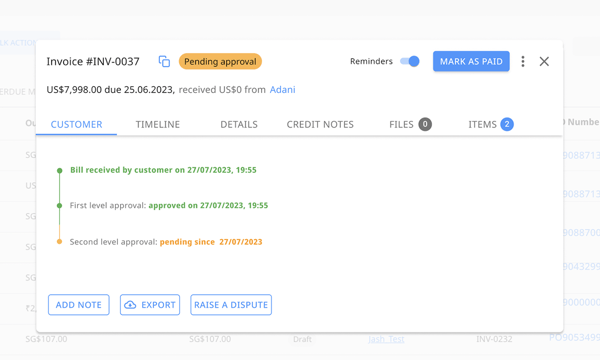
Task: Close the invoice dialog
Action: (544, 62)
